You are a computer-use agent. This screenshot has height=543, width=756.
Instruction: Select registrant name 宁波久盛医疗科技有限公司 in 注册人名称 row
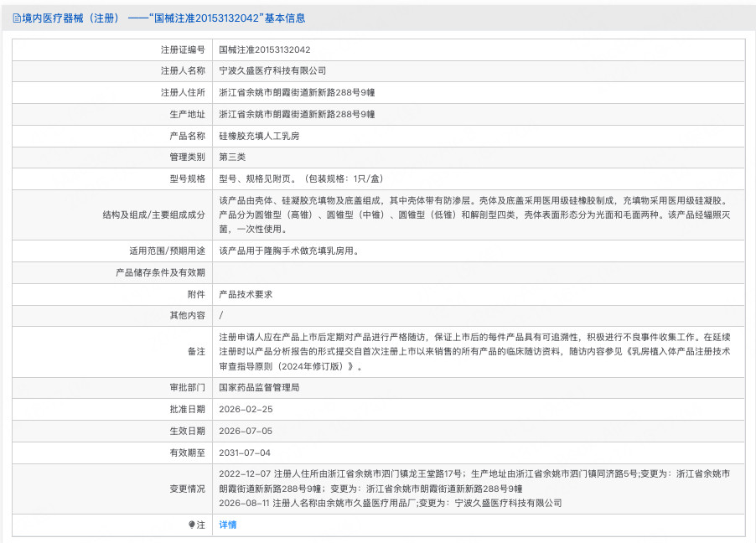coord(272,71)
